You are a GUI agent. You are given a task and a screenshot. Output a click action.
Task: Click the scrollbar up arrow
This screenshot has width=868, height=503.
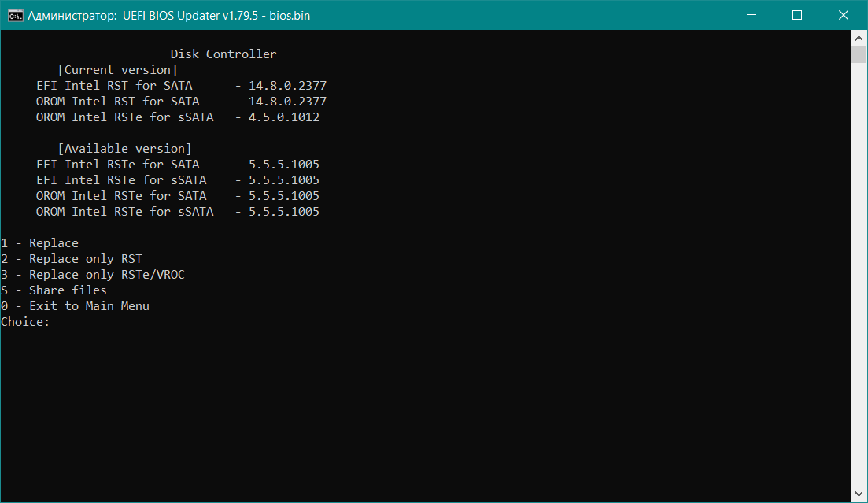pyautogui.click(x=859, y=38)
